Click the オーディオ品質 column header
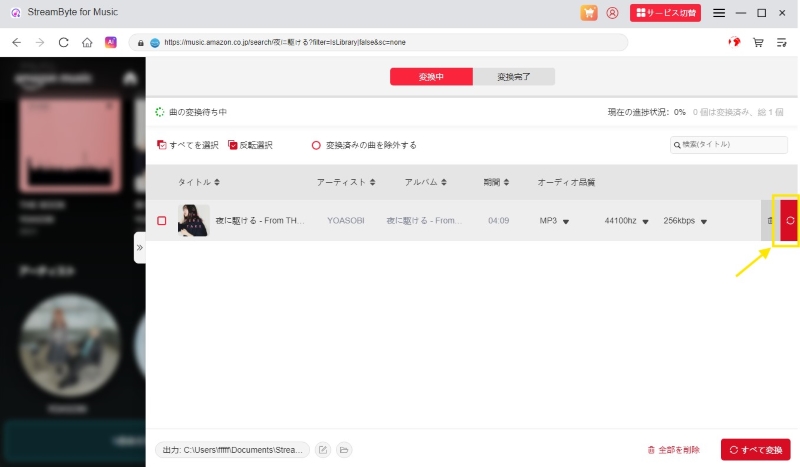 (566, 182)
